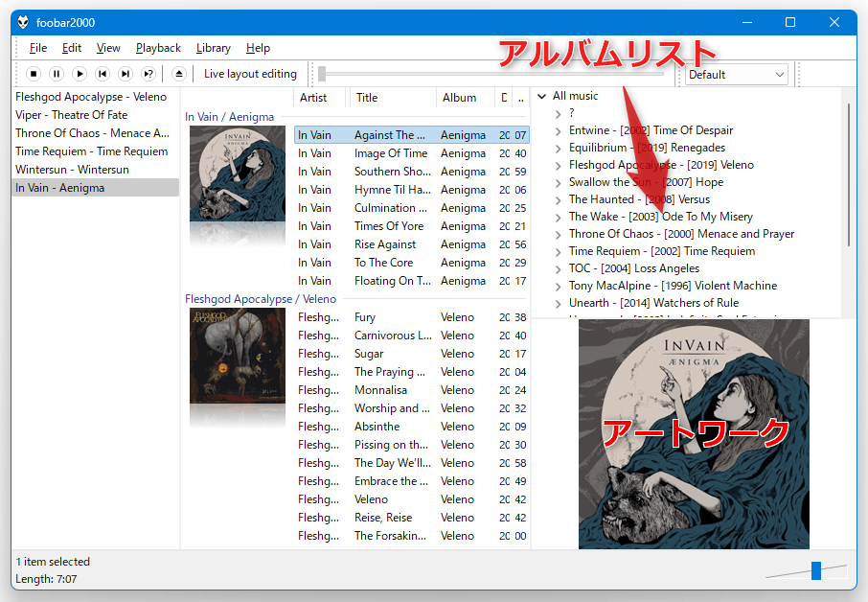Expand the TOC Loss Angeles node
Viewport: 868px width, 602px height.
[x=558, y=268]
